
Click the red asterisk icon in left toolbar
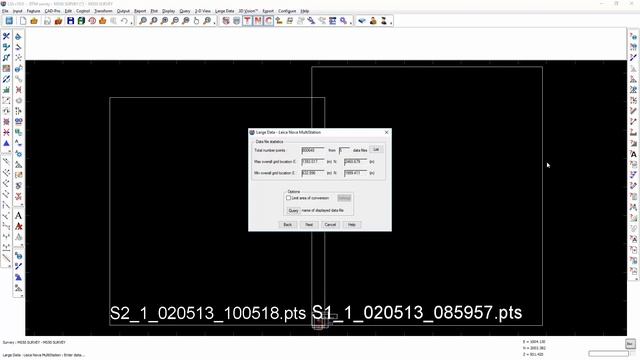click(6, 132)
